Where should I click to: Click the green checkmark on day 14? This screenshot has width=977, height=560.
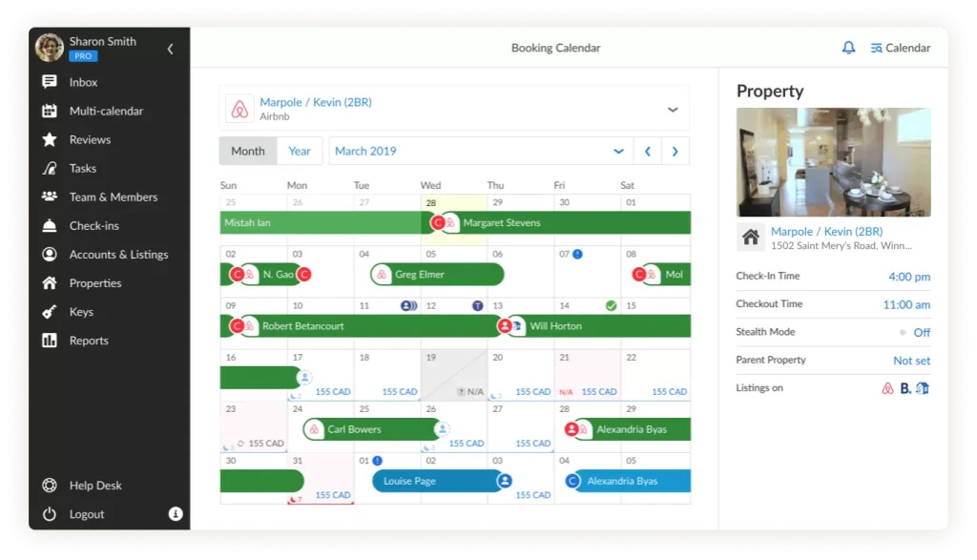[611, 305]
